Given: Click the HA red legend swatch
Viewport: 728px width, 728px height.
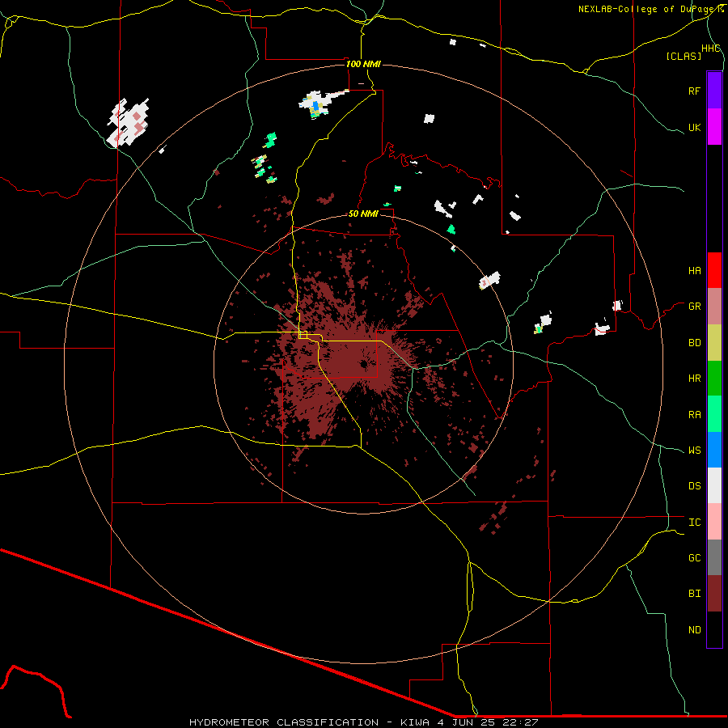Looking at the screenshot, I should point(714,270).
